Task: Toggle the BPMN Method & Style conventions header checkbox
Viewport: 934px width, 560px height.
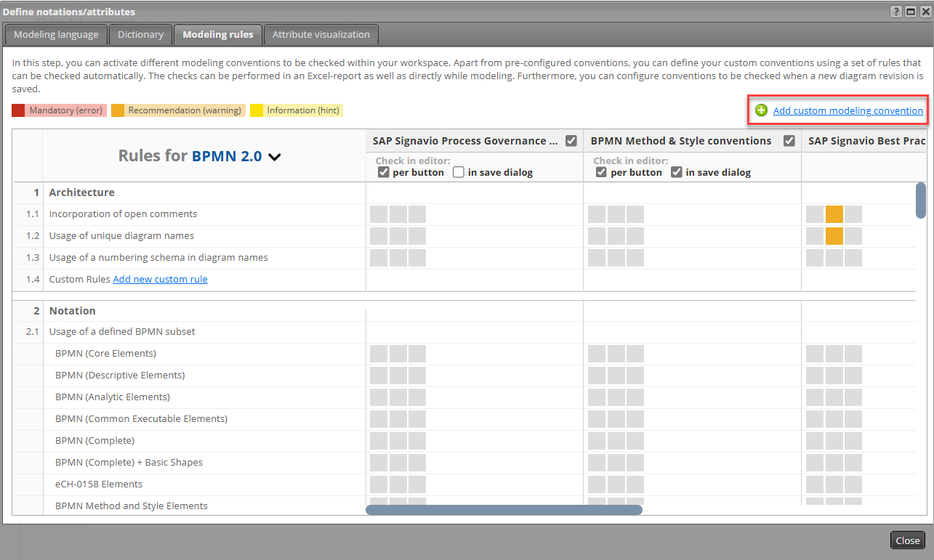Action: point(789,141)
